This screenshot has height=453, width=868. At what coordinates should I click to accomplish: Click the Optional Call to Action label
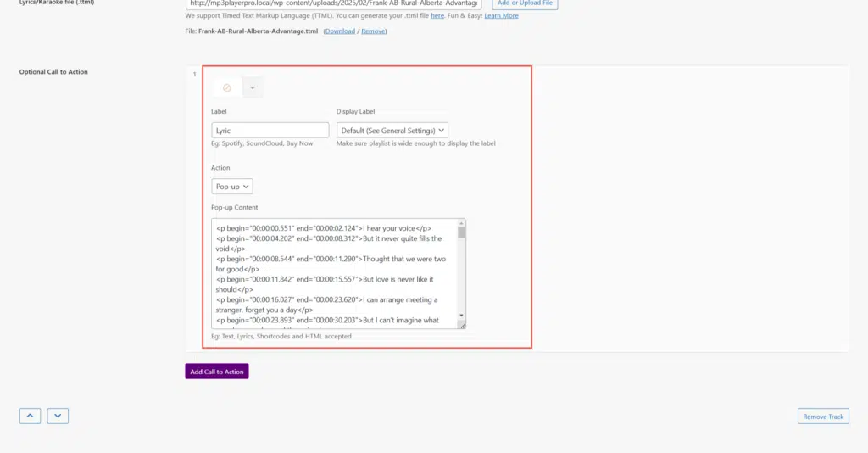pos(53,72)
